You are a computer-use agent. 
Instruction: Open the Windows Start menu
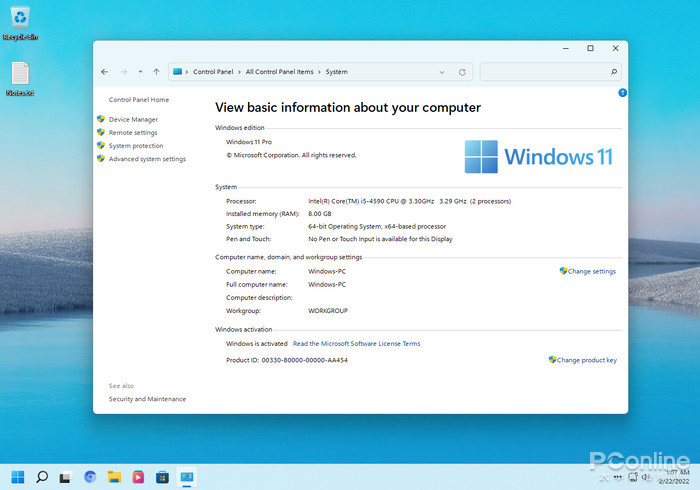[18, 477]
